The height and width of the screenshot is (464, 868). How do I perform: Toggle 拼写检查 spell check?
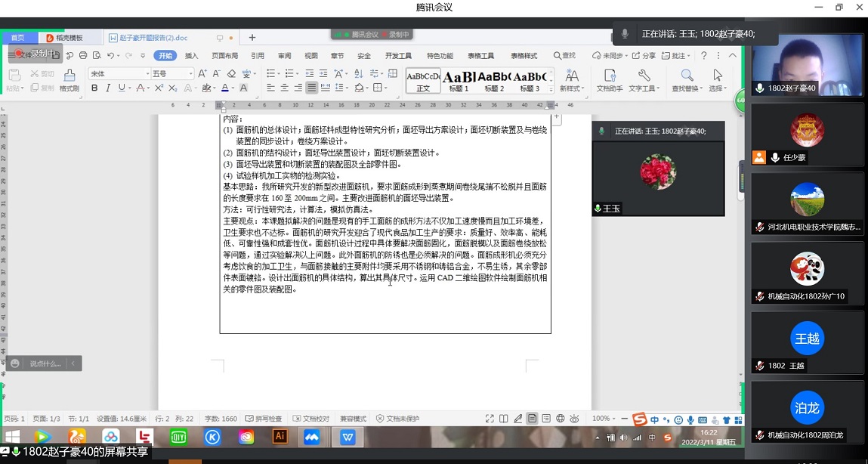[x=264, y=419]
